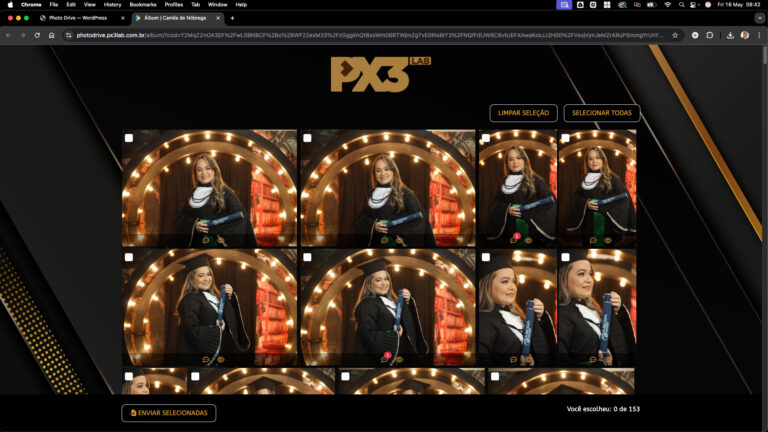Select checkbox on third second-row close-up photo

tap(486, 257)
